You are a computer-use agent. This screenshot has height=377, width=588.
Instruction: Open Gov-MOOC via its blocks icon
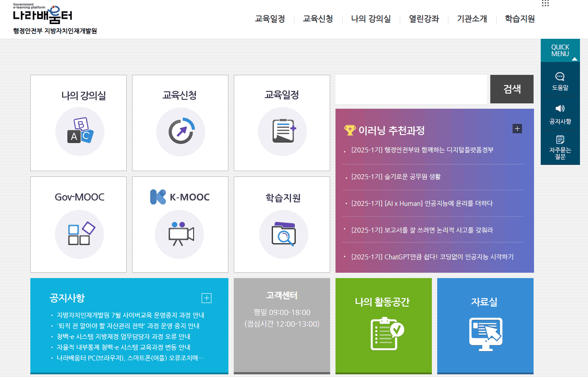point(79,234)
